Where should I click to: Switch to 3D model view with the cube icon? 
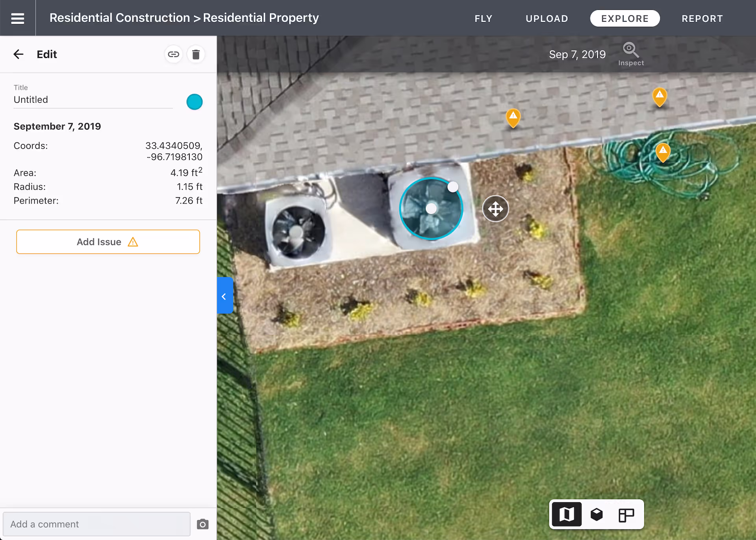tap(597, 514)
